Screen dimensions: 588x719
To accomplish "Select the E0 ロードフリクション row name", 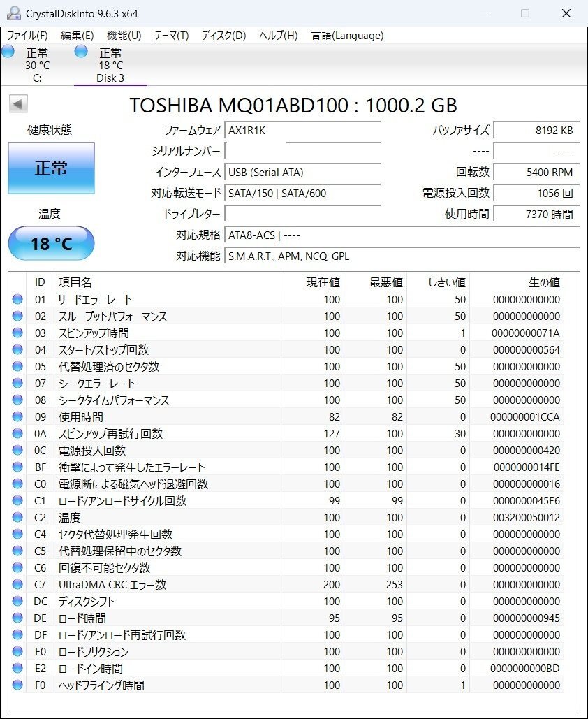I will (x=94, y=652).
